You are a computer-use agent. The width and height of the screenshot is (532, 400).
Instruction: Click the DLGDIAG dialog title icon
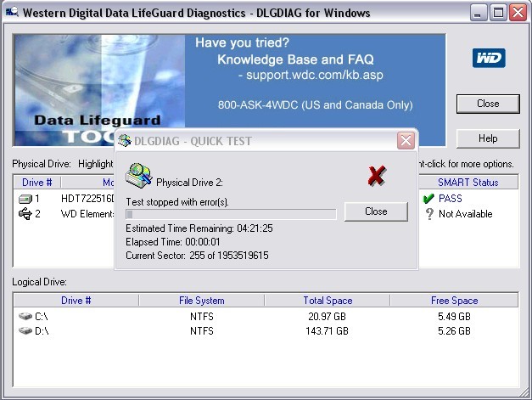point(125,140)
